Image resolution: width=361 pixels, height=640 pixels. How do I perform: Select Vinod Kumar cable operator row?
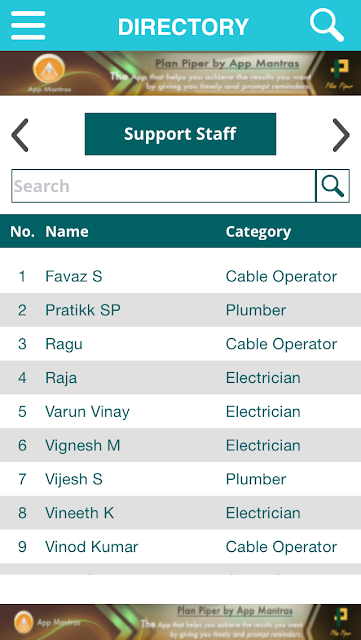pos(180,547)
